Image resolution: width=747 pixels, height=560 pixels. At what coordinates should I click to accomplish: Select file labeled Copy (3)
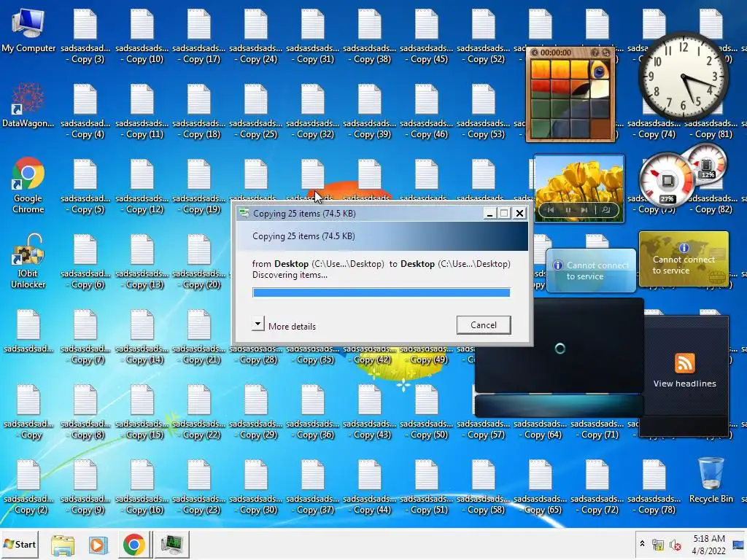(85, 37)
